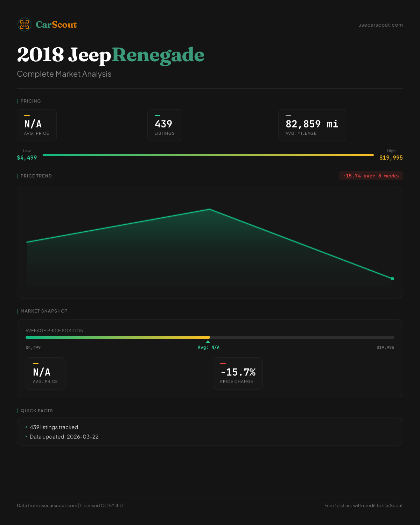Viewport: 420px width, 525px height.
Task: Click the peak of the price trend line
Action: tap(210, 209)
